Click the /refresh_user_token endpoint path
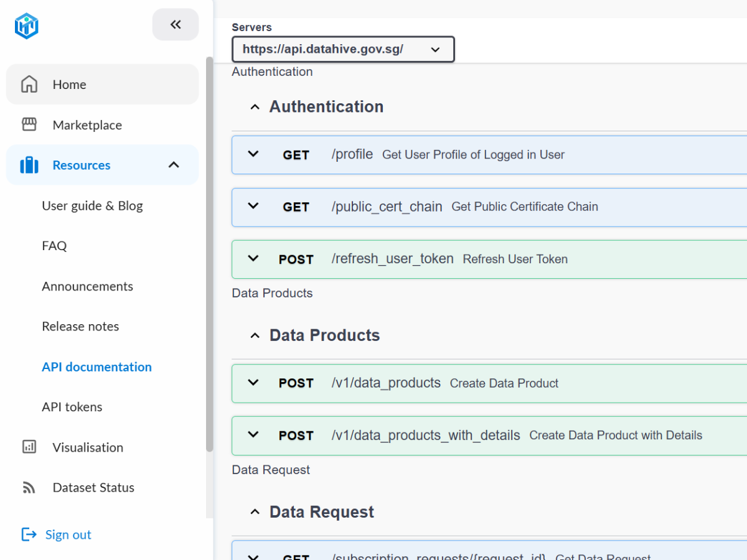 [393, 259]
